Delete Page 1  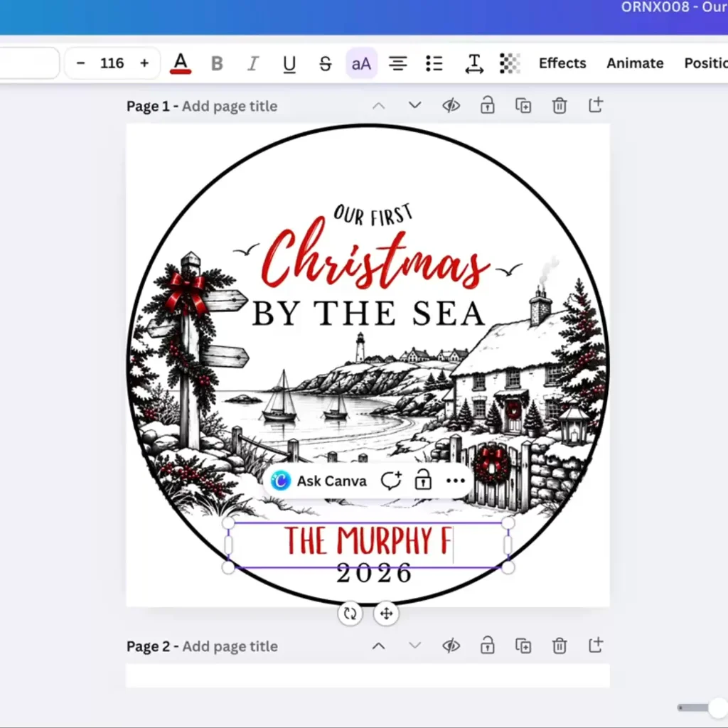coord(560,106)
